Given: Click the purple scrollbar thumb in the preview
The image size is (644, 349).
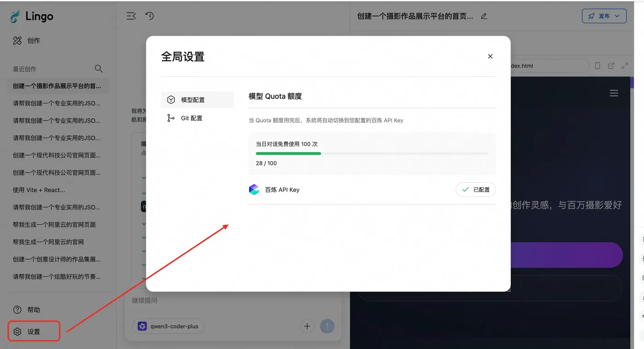Looking at the screenshot, I should tap(632, 83).
